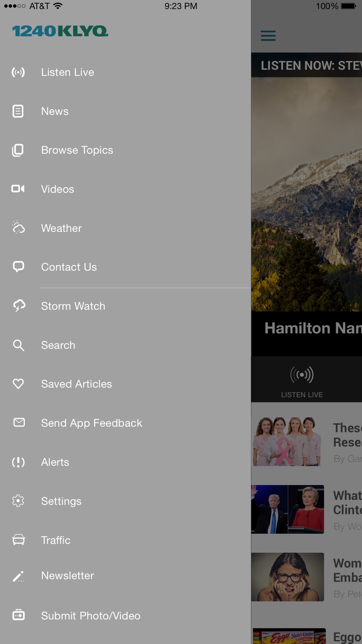Tap the Contact Us speech bubble icon

pyautogui.click(x=18, y=267)
